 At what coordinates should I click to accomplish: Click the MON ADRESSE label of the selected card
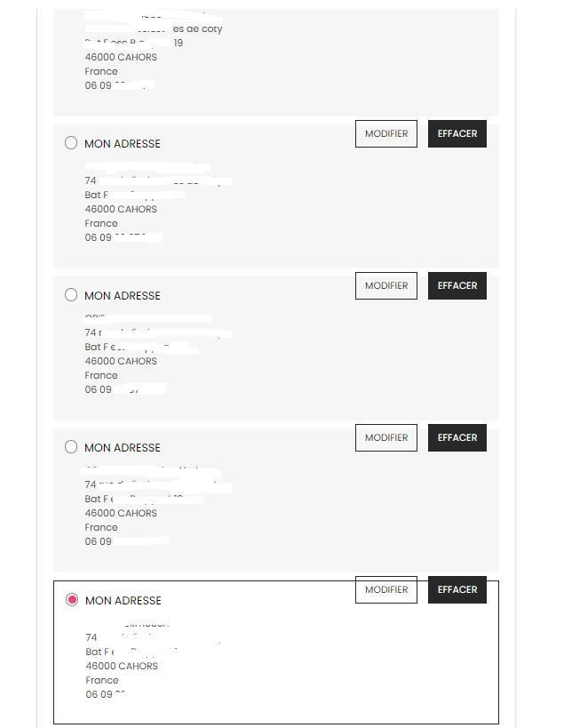[123, 601]
